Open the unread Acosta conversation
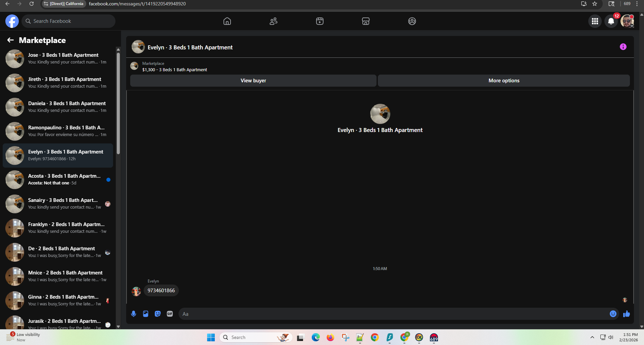644x345 pixels. (58, 179)
